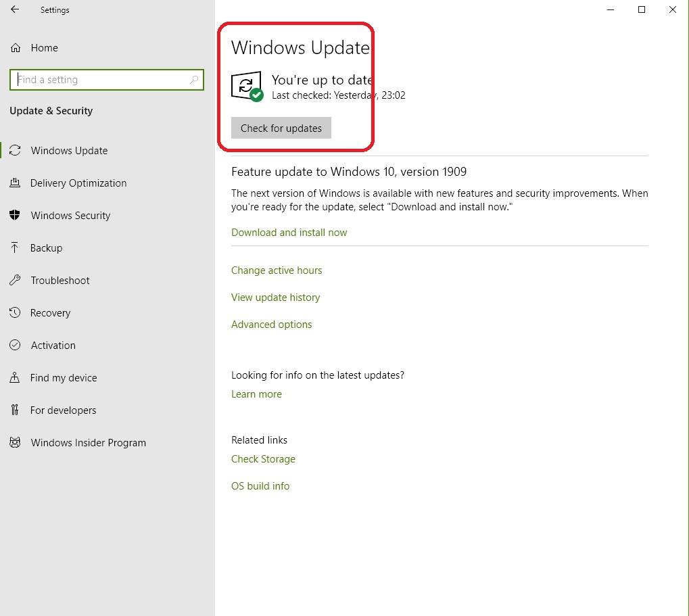Open Advanced options link
The width and height of the screenshot is (689, 616).
coord(271,325)
